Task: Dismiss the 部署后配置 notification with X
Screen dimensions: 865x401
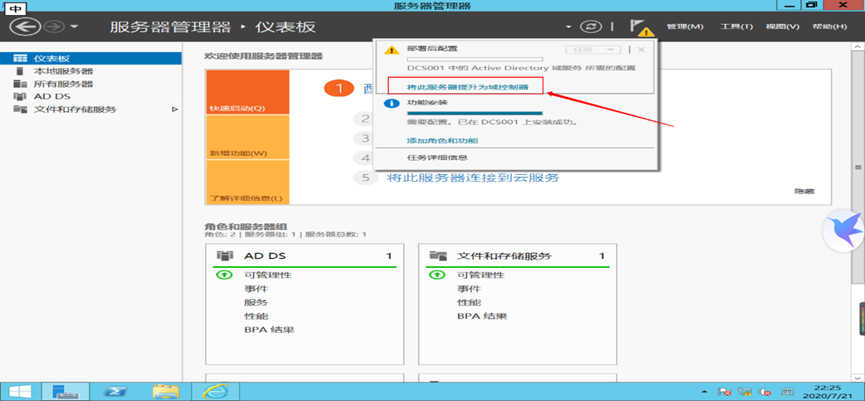Action: 641,50
